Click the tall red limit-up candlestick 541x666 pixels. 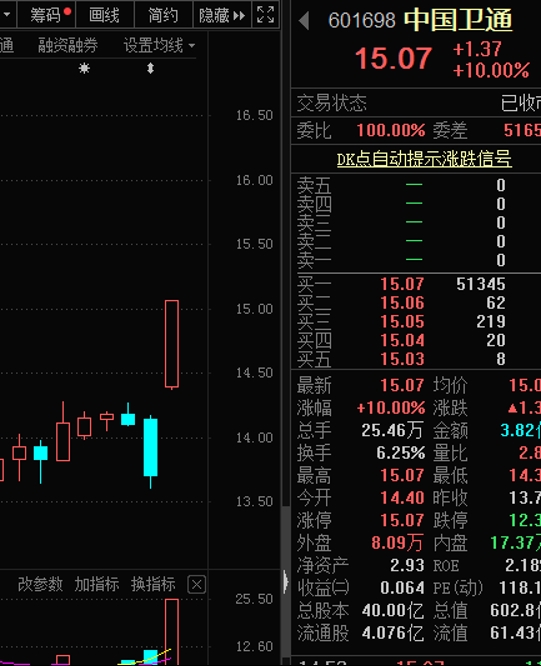172,344
